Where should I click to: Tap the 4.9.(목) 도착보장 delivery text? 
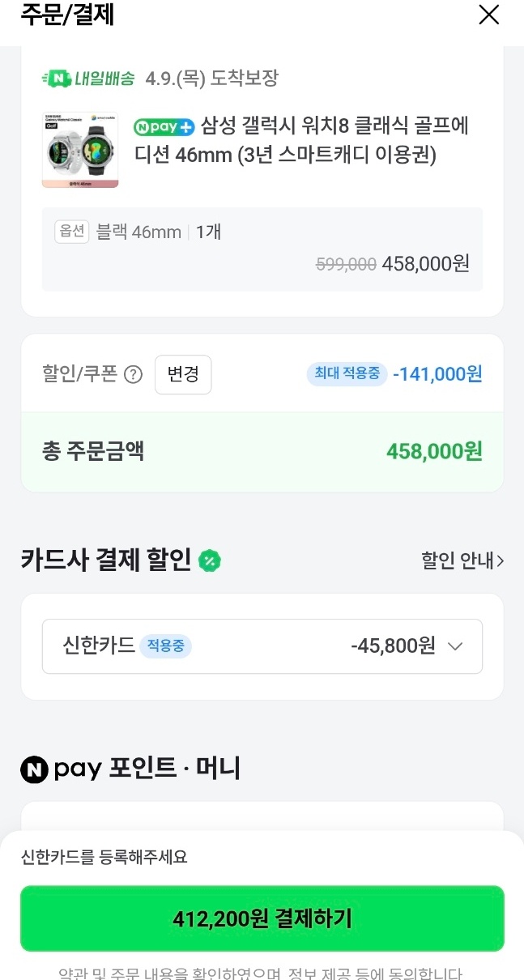tap(212, 79)
